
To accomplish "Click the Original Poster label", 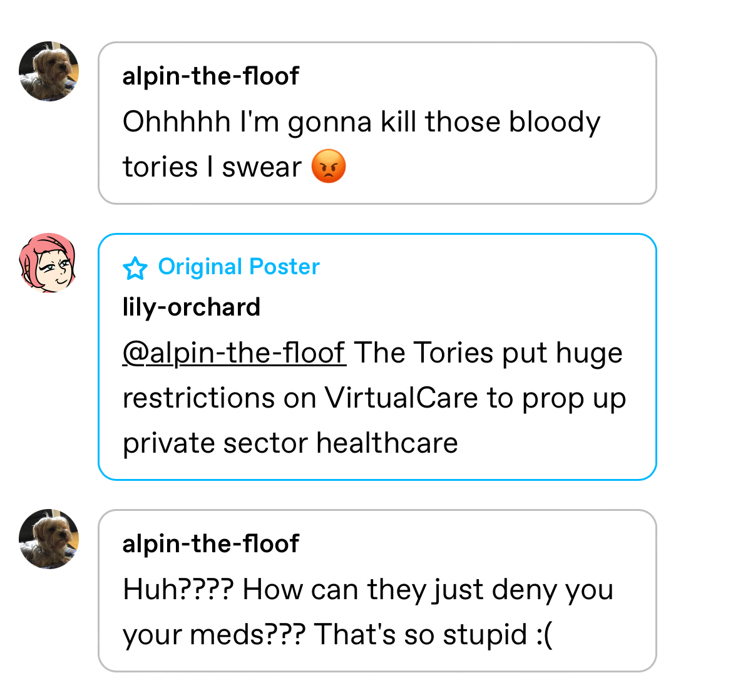I will click(x=238, y=267).
